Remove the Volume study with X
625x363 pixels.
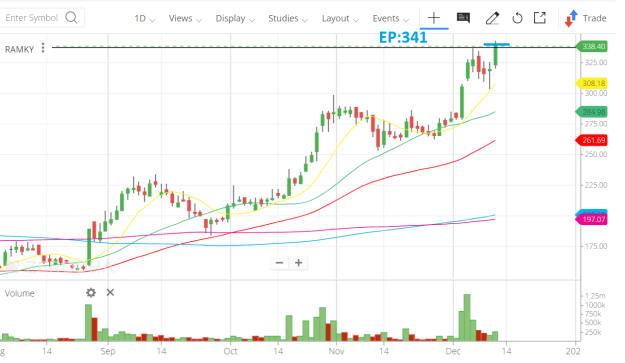pyautogui.click(x=110, y=292)
